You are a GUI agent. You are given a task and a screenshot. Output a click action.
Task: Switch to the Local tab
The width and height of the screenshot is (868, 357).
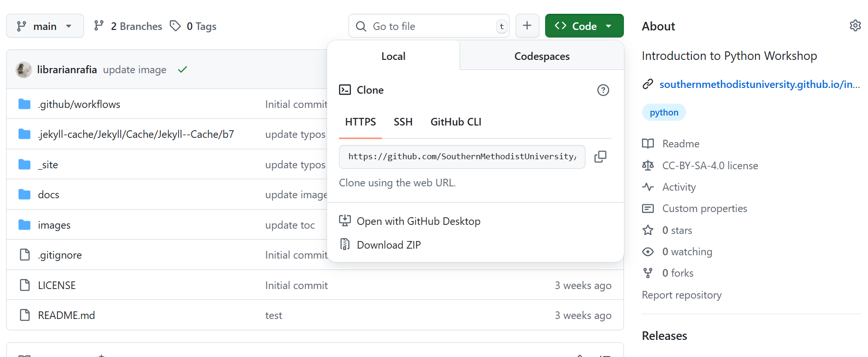[393, 56]
